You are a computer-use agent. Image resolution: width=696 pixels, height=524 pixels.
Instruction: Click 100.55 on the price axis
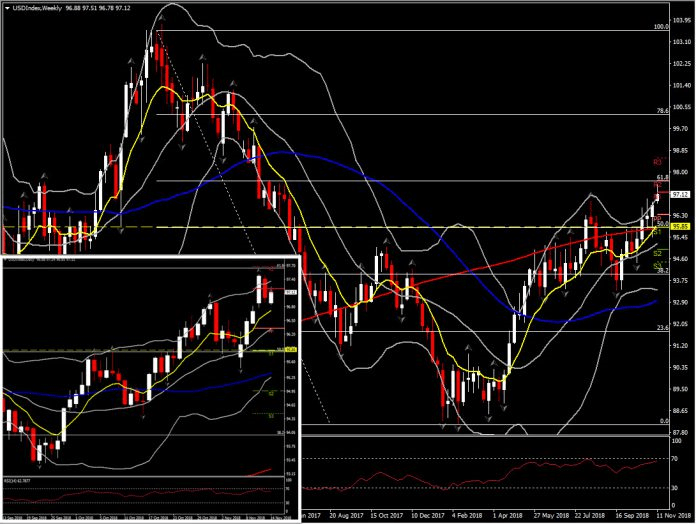click(682, 107)
